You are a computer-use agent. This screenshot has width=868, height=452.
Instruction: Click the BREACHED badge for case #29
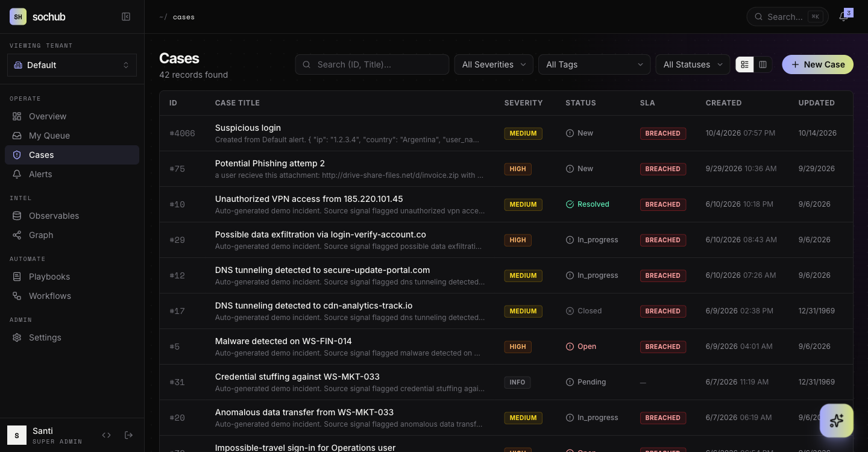tap(662, 240)
